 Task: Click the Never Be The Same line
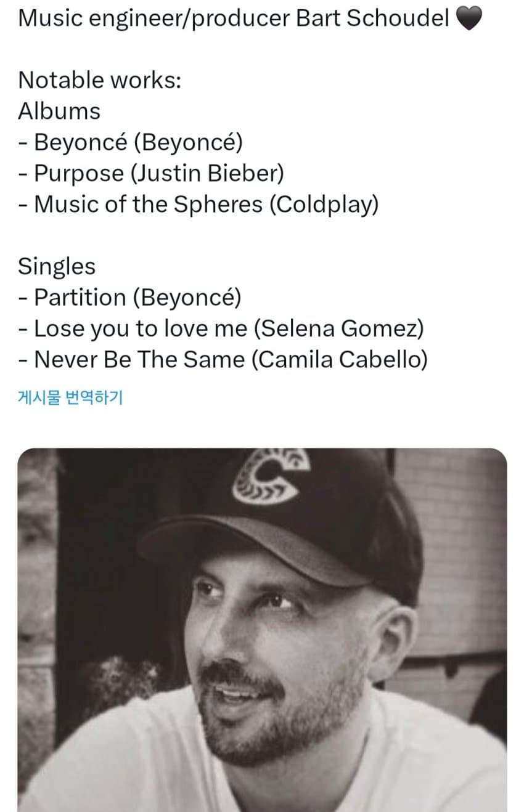[223, 360]
